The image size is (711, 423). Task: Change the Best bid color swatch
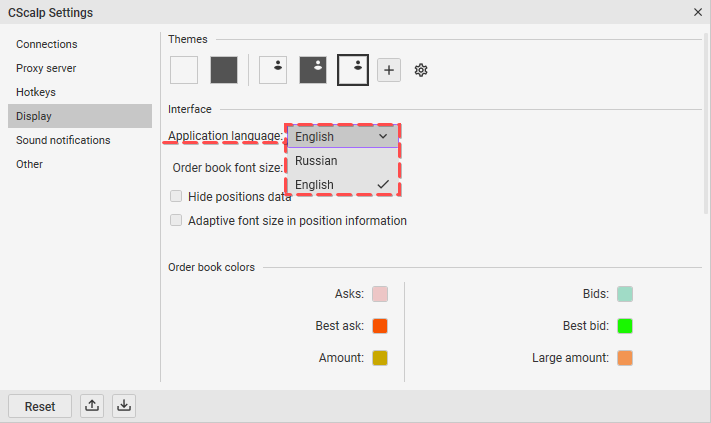point(625,326)
